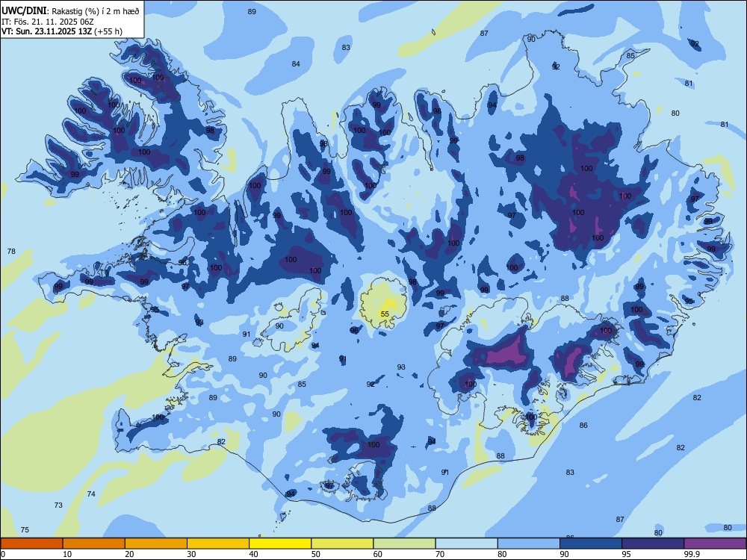747x560 pixels.
Task: Select the '78' value over the western sea
Action: [11, 251]
